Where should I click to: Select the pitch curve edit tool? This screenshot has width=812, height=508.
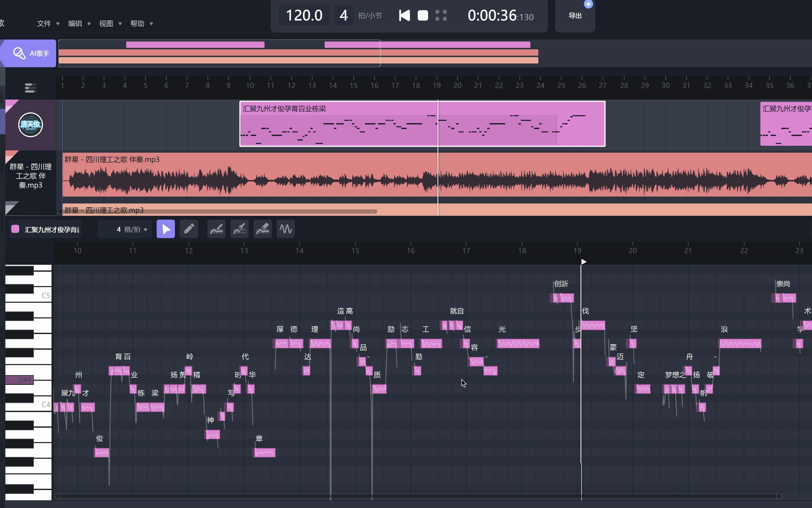click(216, 229)
